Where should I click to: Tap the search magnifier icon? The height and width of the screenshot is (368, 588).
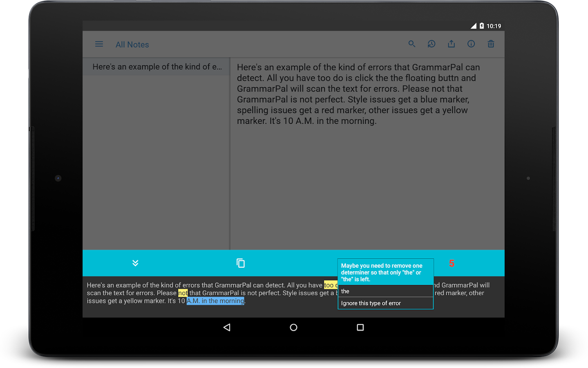pos(412,44)
